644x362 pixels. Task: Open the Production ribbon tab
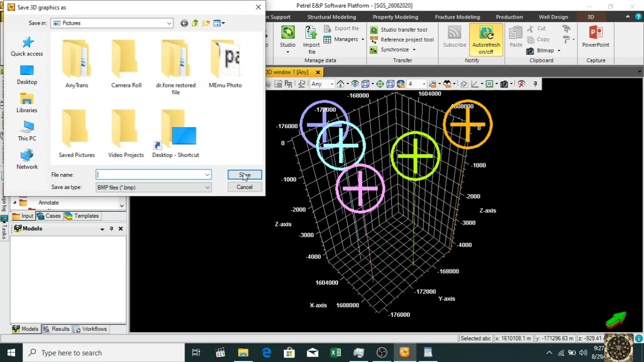(509, 17)
